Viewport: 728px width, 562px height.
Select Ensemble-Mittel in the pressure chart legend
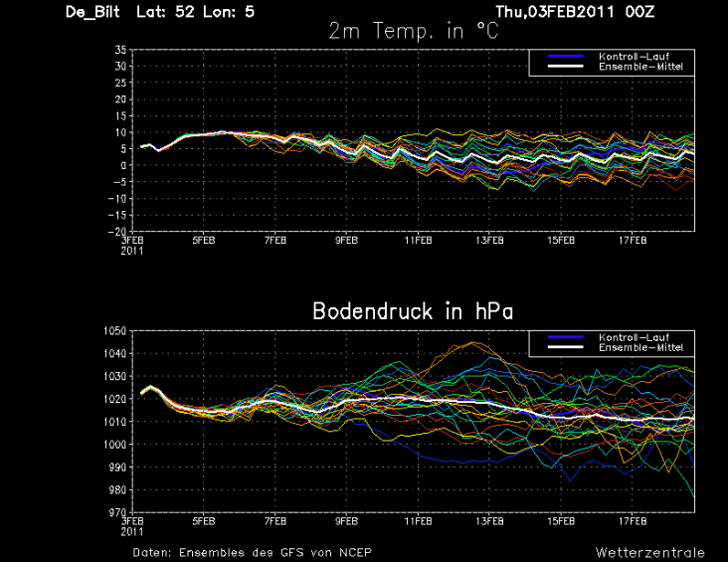640,347
